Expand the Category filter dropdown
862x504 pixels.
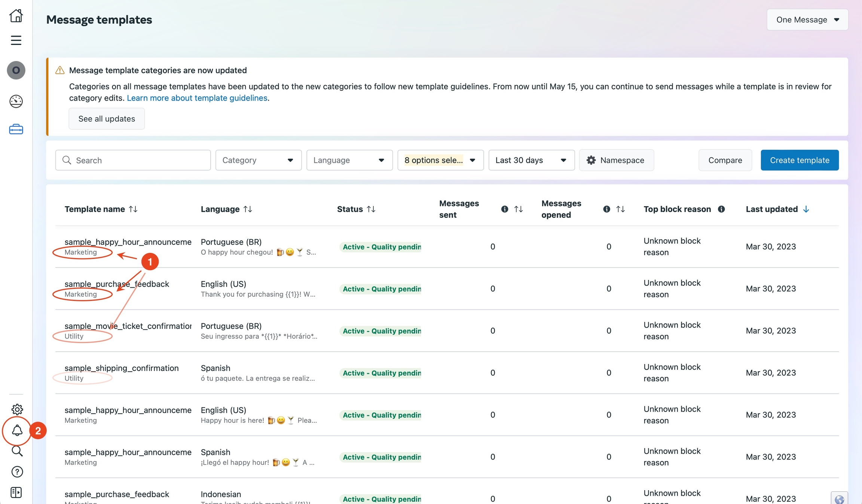point(258,160)
